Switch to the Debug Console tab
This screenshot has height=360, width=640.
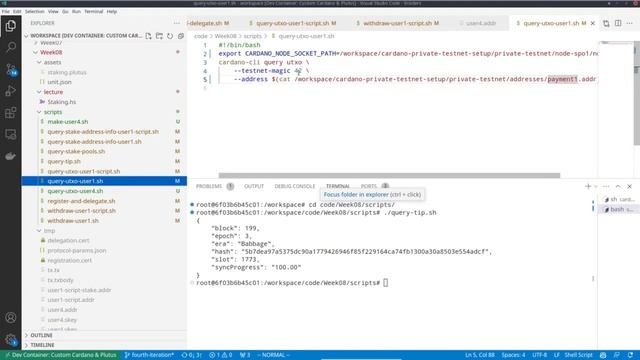coord(295,187)
